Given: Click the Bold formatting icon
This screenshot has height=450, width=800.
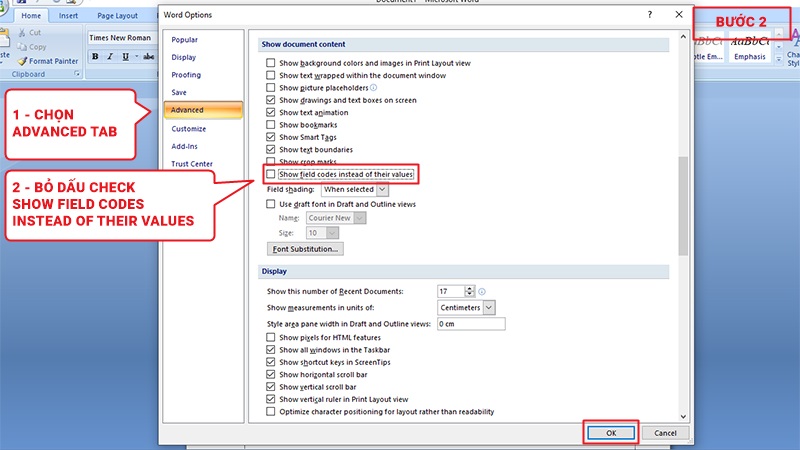Looking at the screenshot, I should [x=95, y=57].
